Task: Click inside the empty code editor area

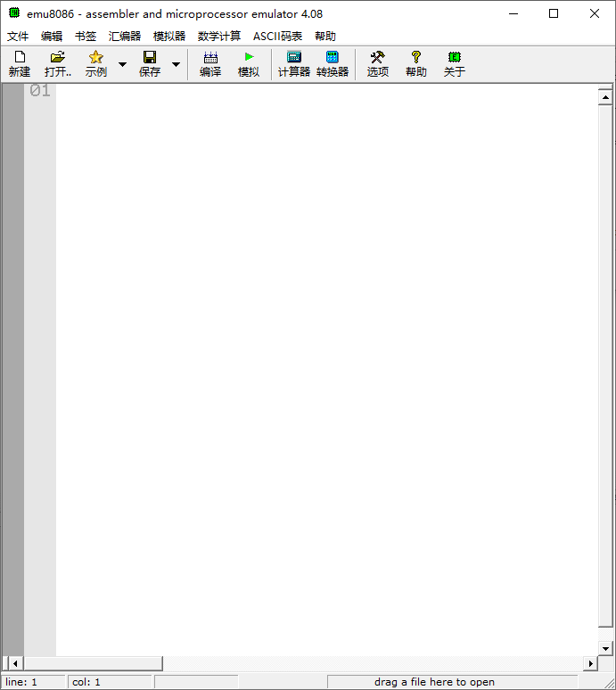Action: click(326, 370)
